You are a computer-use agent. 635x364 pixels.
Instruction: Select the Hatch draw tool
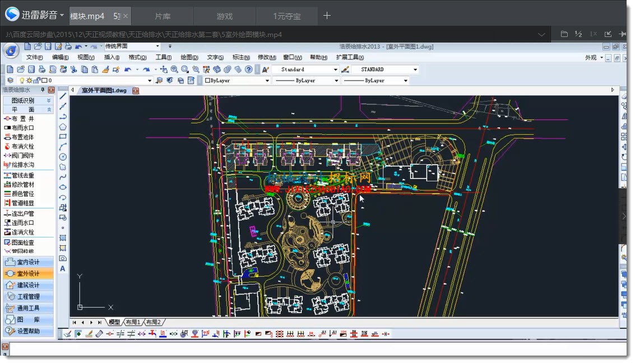coord(63,238)
